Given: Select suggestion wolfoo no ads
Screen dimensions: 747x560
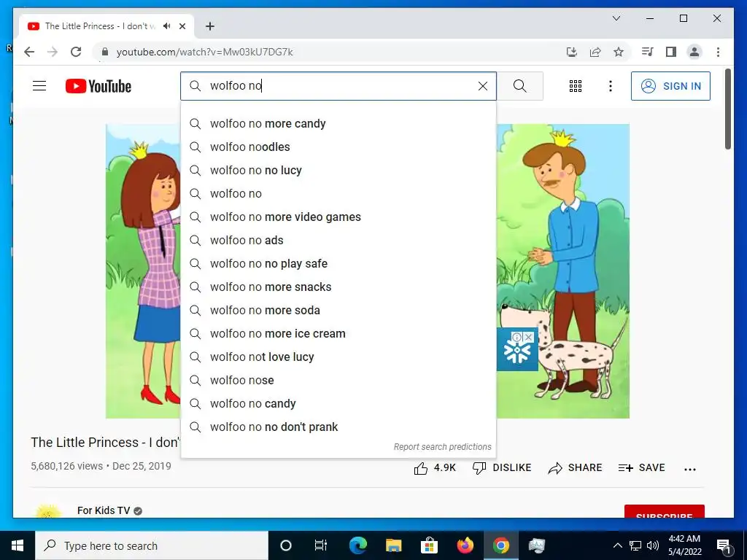Looking at the screenshot, I should coord(338,241).
